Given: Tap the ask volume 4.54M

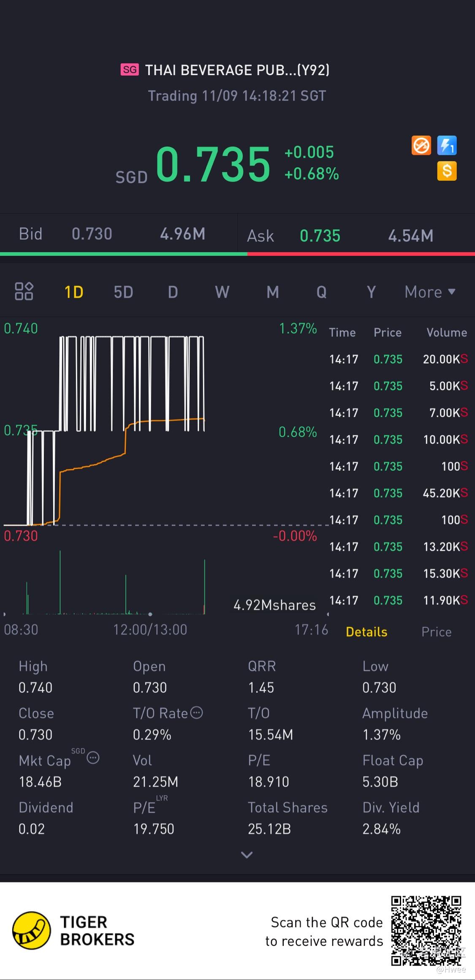Looking at the screenshot, I should point(411,236).
